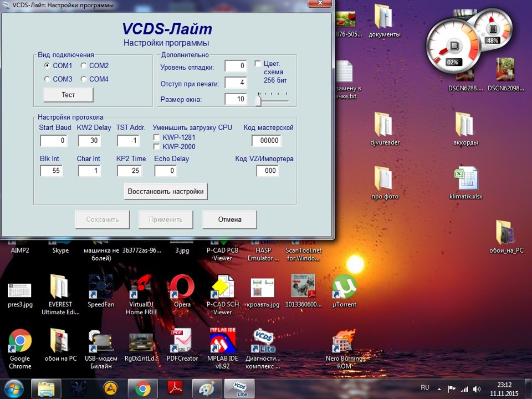Click the Start Baud input field
The height and width of the screenshot is (399, 532).
click(x=54, y=140)
